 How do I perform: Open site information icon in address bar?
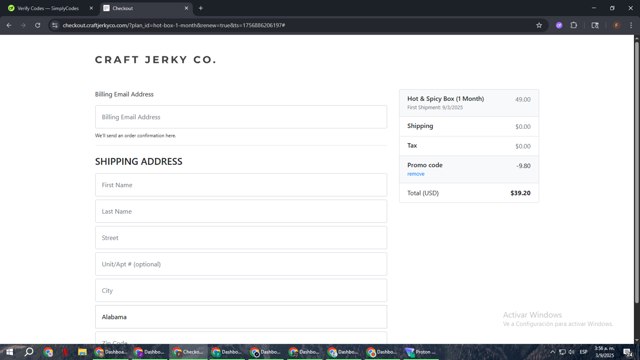click(55, 25)
